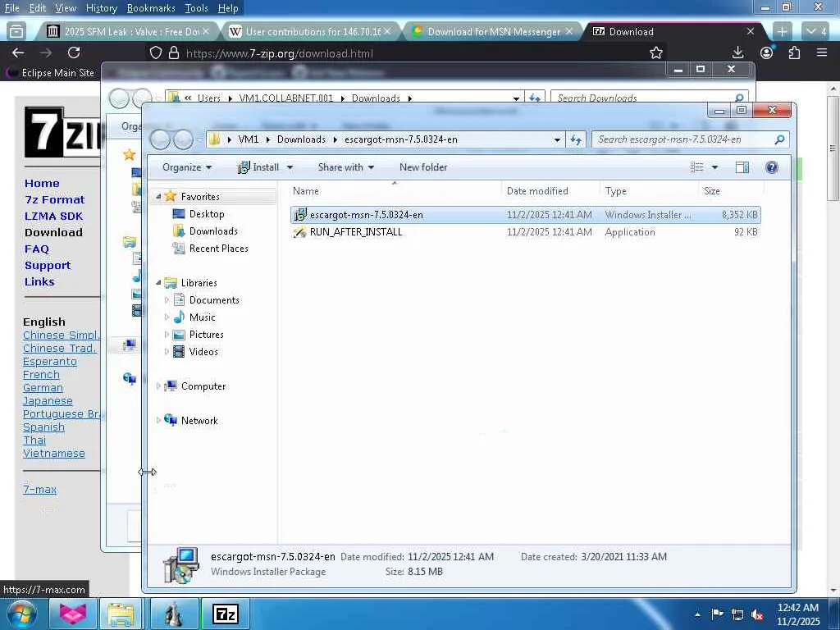Collapse the Libraries tree group
Screen dimensions: 840x630
(x=158, y=283)
